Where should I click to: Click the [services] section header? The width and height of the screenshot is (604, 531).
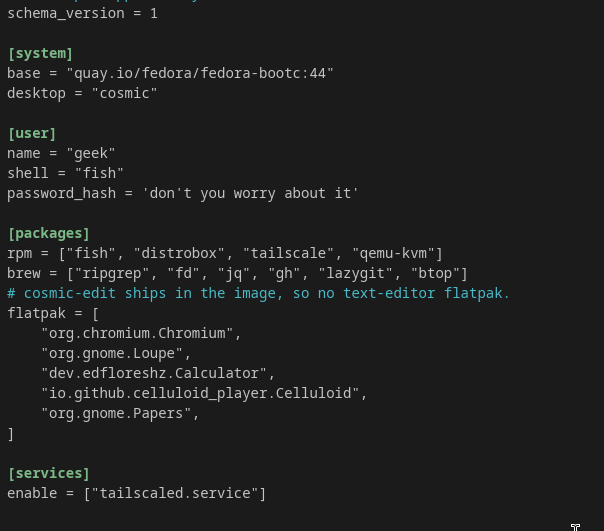coord(49,473)
